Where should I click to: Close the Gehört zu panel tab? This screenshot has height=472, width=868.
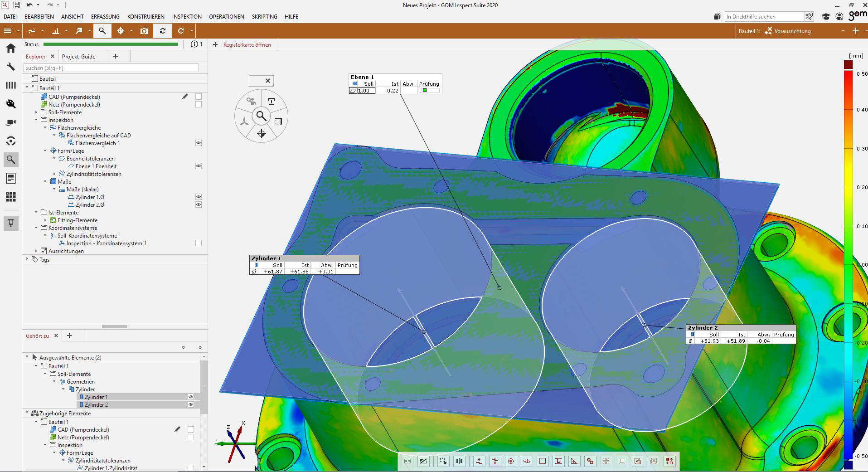tap(56, 336)
